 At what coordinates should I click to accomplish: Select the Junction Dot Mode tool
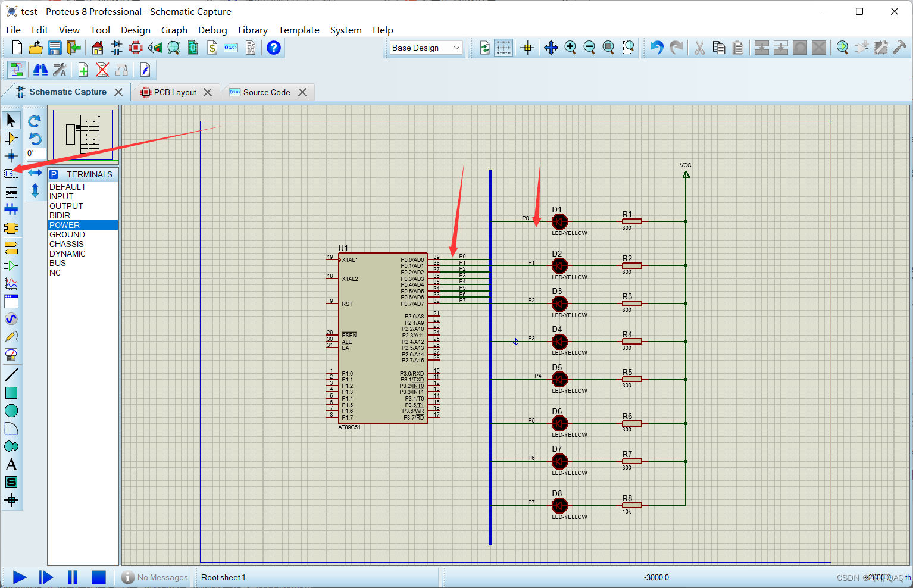[x=11, y=156]
